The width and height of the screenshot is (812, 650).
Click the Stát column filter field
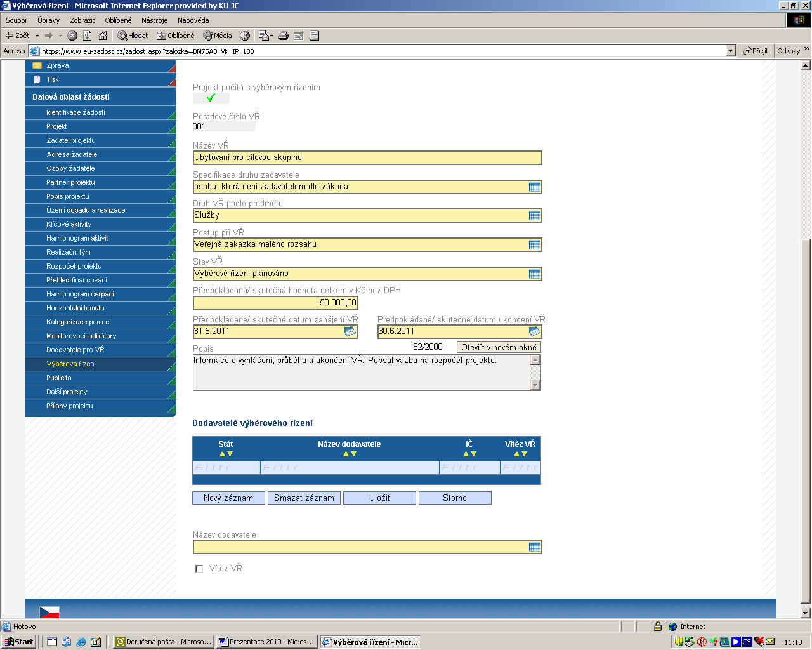(x=226, y=468)
